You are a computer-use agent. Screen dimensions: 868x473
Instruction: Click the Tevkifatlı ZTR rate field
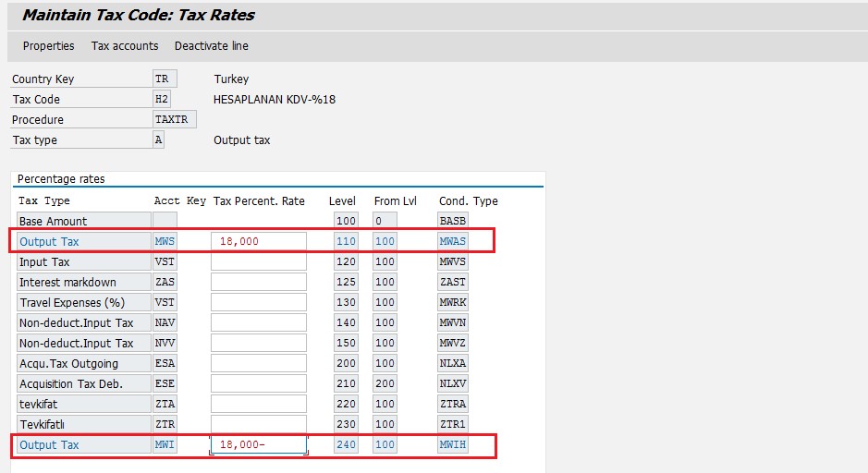[x=259, y=424]
